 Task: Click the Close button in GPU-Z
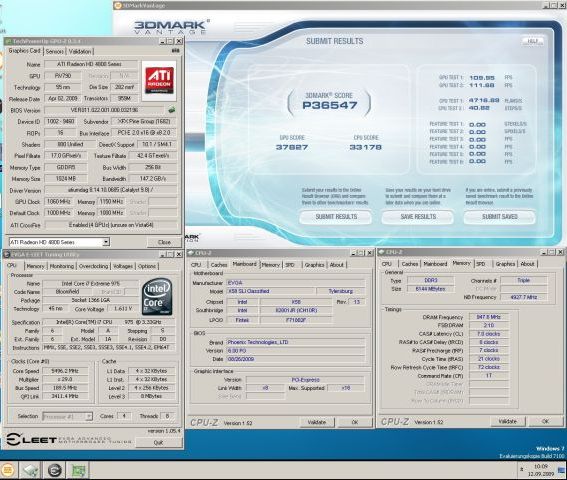click(164, 242)
